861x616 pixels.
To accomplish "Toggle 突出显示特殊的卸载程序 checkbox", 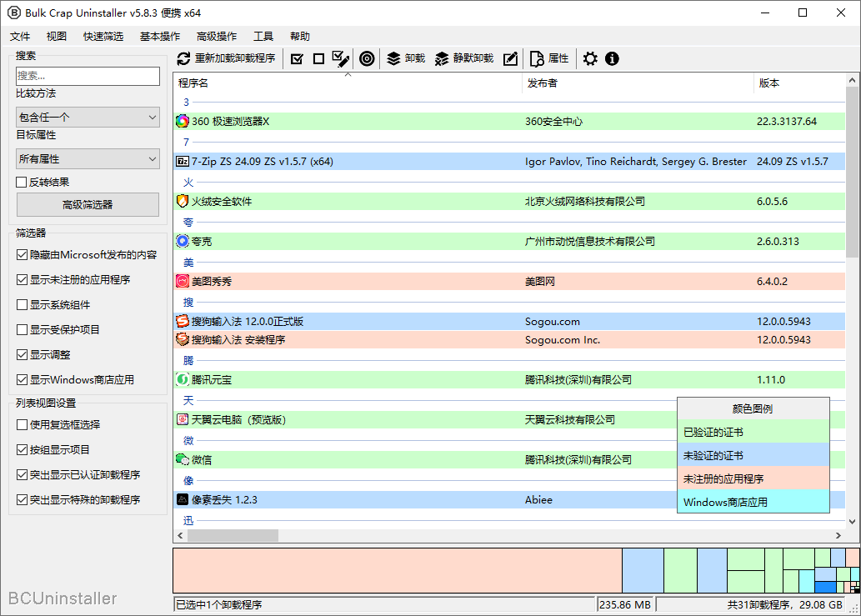I will (x=22, y=500).
